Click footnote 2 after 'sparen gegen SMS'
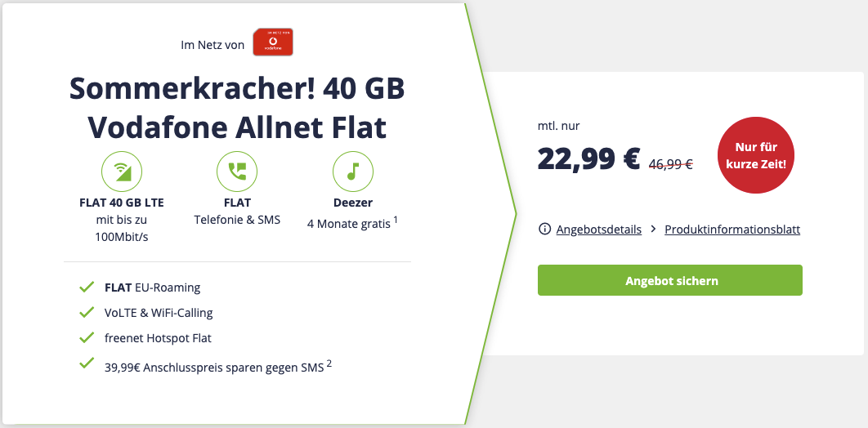 [x=329, y=362]
